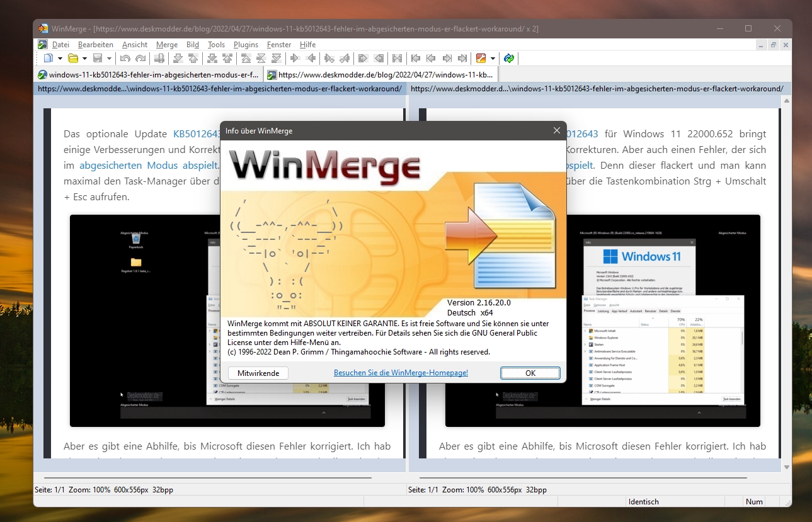Open the Merge menu
Image resolution: width=812 pixels, height=522 pixels.
point(167,45)
